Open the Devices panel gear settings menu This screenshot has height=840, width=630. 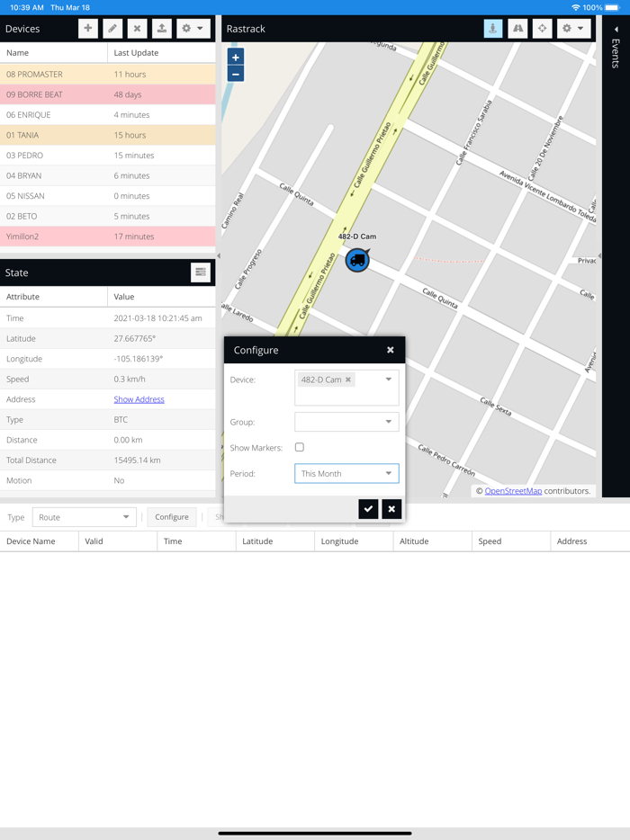pos(193,29)
